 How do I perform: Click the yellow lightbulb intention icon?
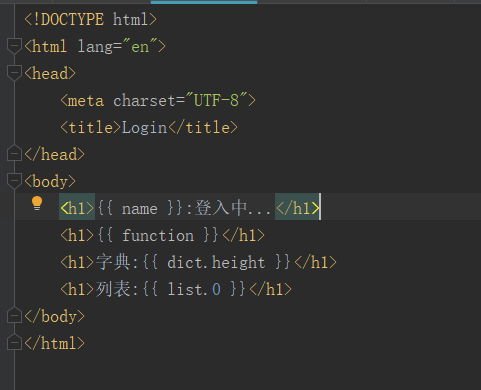coord(37,203)
